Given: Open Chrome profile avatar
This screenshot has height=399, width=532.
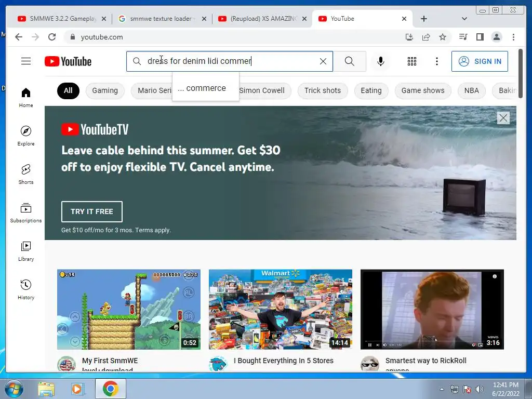Looking at the screenshot, I should [x=496, y=37].
